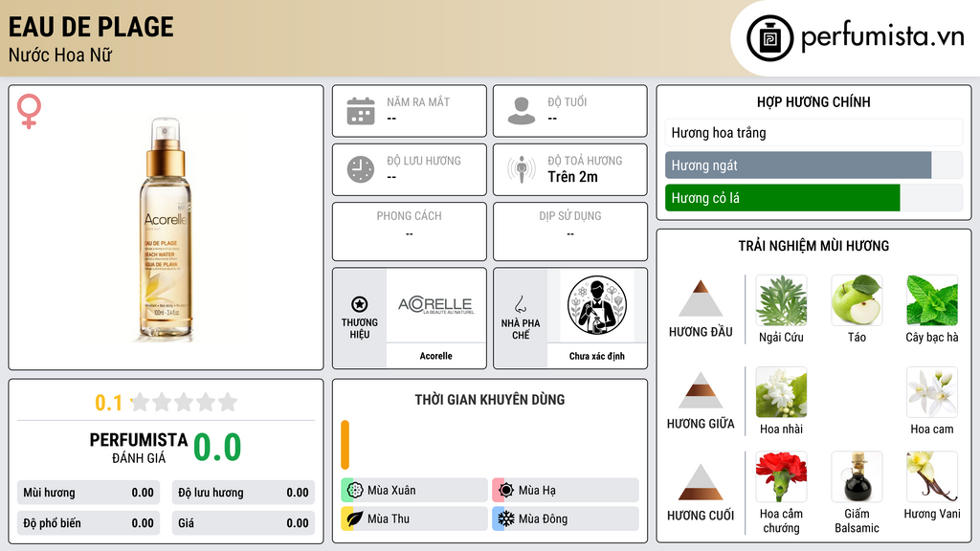
Task: Click the yellow 0.1 rating number
Action: [x=108, y=403]
